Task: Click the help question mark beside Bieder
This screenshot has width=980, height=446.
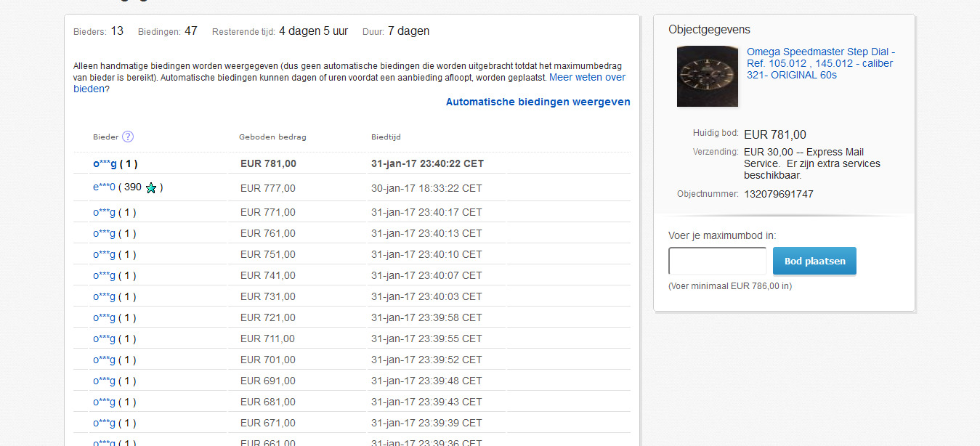Action: click(x=128, y=137)
